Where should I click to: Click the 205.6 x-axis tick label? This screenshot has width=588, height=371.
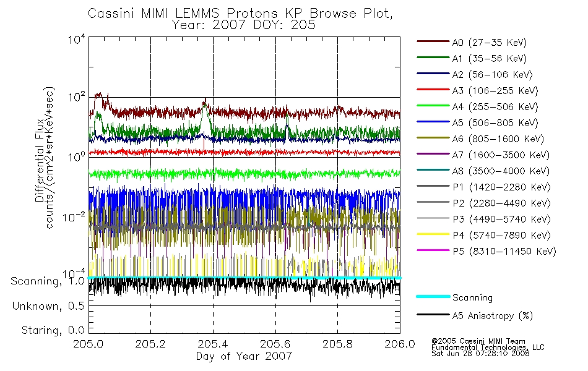pyautogui.click(x=275, y=344)
